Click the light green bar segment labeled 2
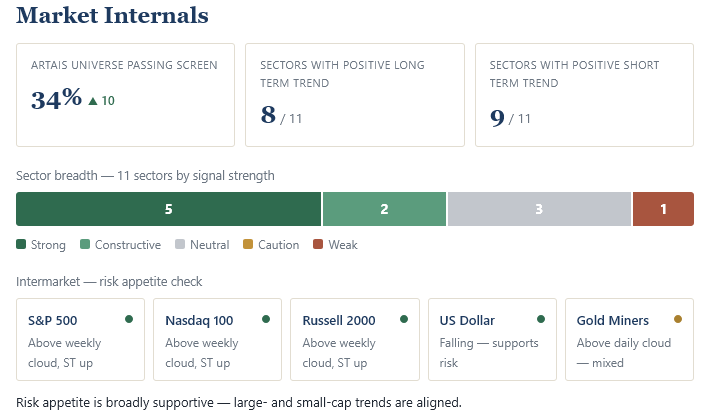 (x=384, y=209)
